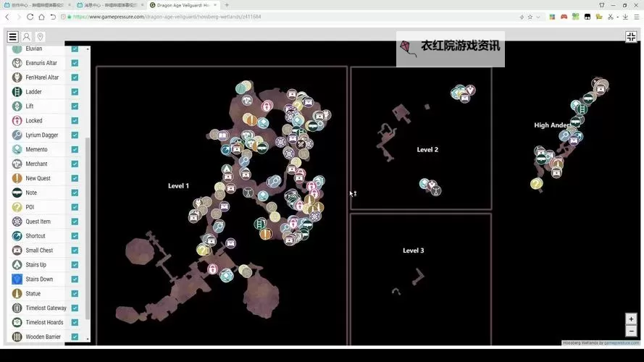Click the New Quest legend icon
The width and height of the screenshot is (644, 362).
17,178
